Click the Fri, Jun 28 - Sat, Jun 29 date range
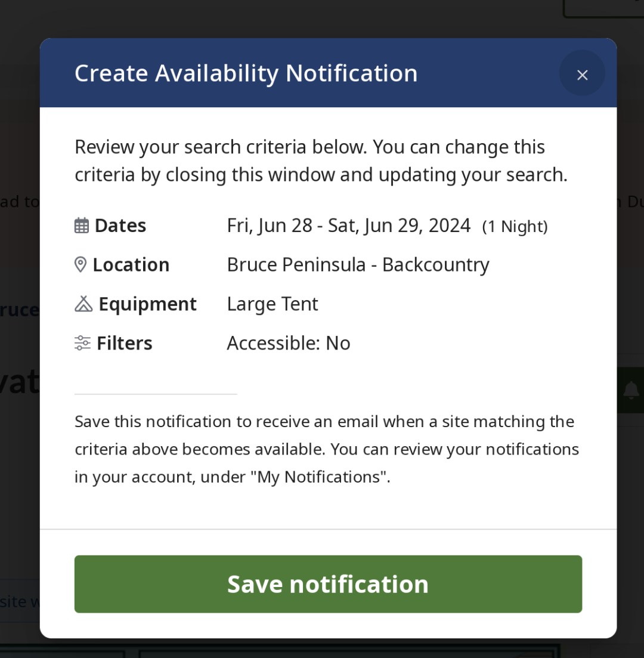 coord(349,225)
